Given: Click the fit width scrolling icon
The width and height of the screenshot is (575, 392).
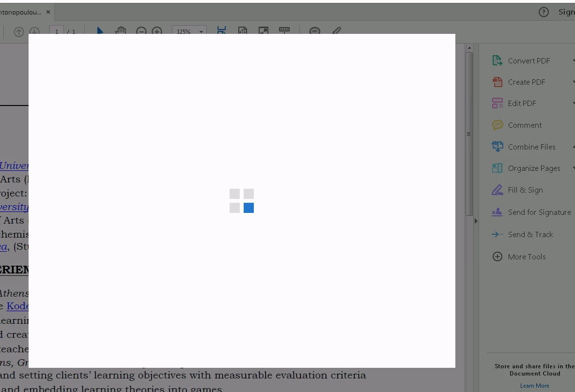Looking at the screenshot, I should click(221, 30).
